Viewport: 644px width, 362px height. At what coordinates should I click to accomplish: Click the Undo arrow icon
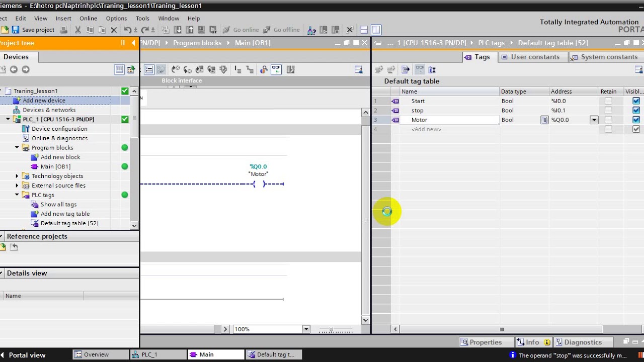pyautogui.click(x=127, y=30)
